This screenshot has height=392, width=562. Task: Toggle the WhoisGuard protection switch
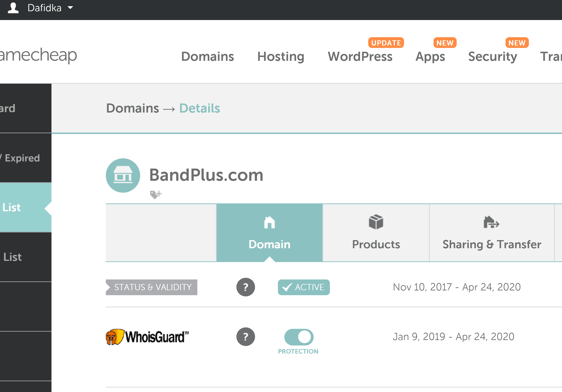pos(299,337)
